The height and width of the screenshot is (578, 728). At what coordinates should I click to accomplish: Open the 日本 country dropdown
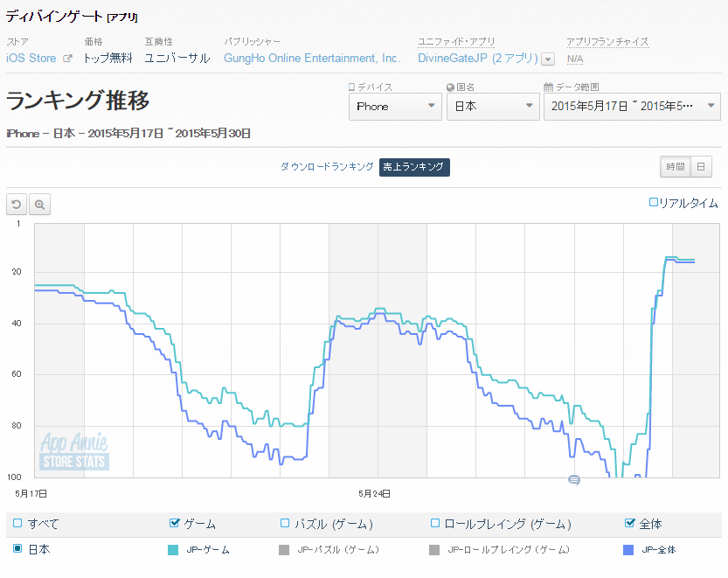point(493,107)
